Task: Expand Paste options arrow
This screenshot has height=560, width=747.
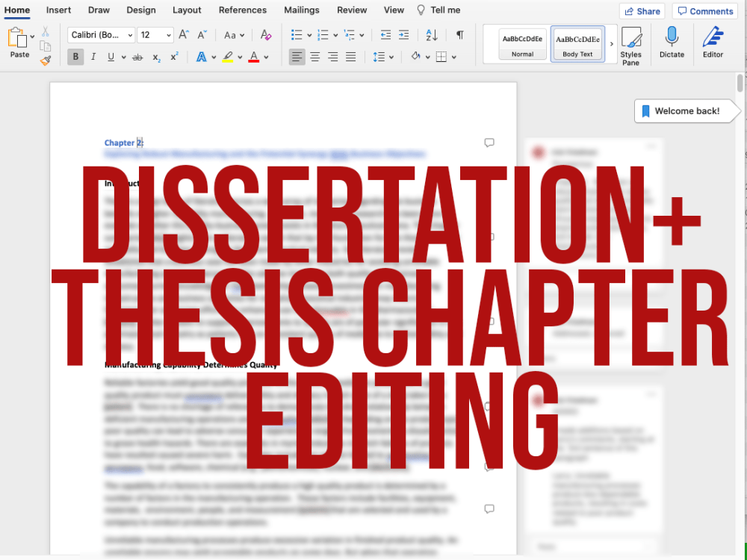Action: [x=32, y=36]
